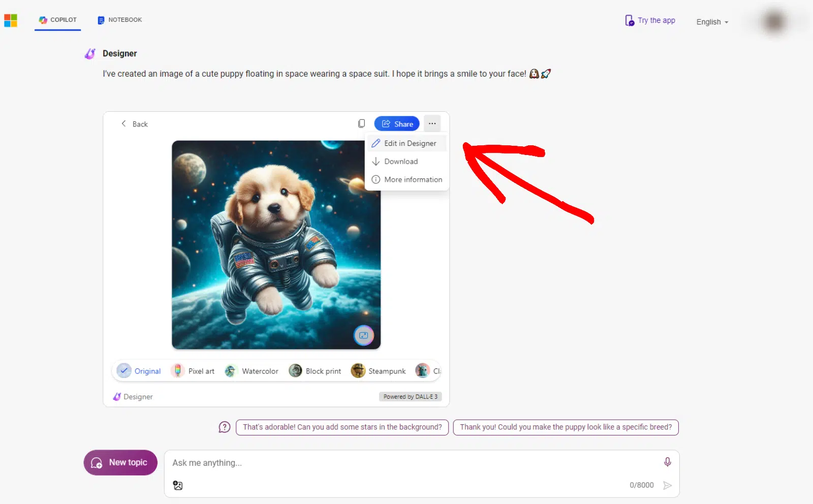
Task: Open More information menu entry
Action: tap(406, 179)
